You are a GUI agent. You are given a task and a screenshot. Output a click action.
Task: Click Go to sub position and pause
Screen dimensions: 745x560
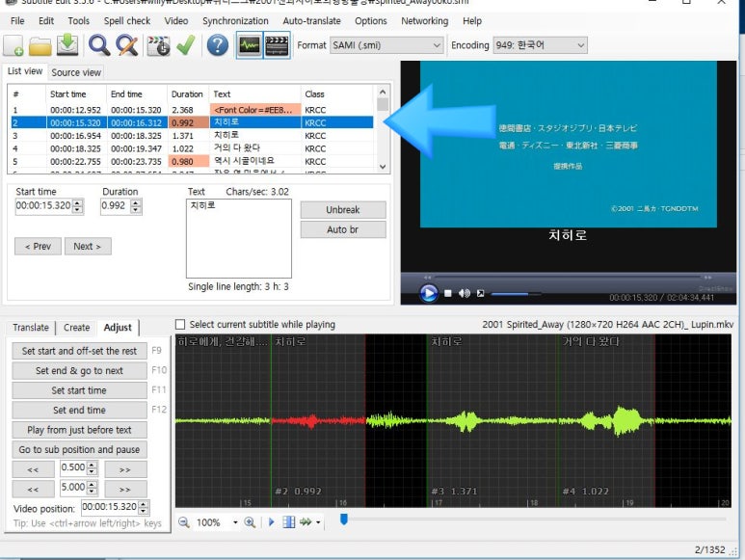click(x=79, y=449)
